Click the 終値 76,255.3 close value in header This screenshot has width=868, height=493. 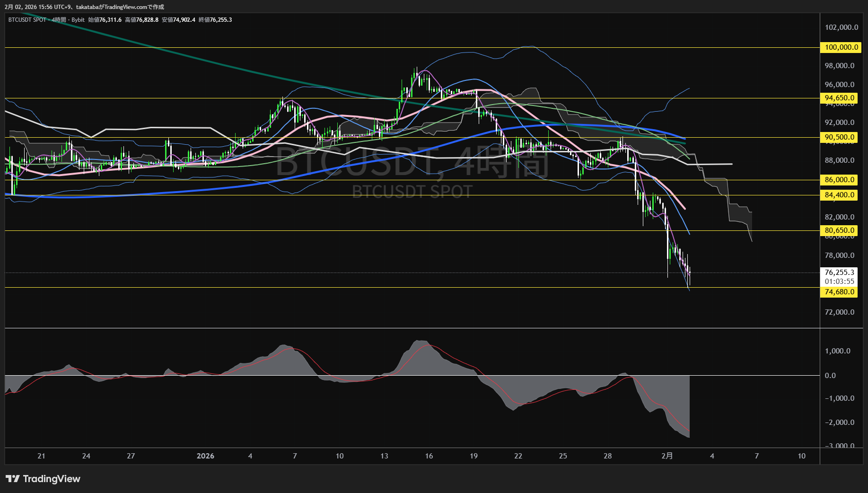coord(215,20)
